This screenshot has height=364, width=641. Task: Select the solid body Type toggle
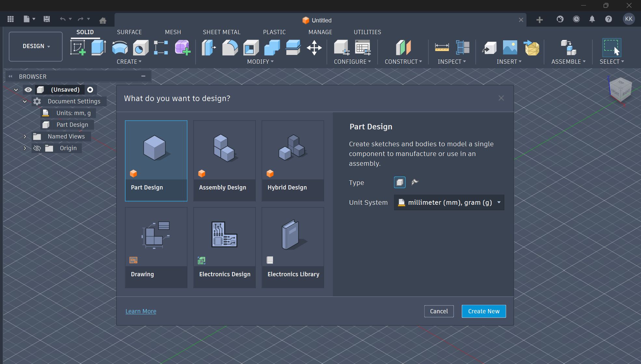pyautogui.click(x=400, y=182)
